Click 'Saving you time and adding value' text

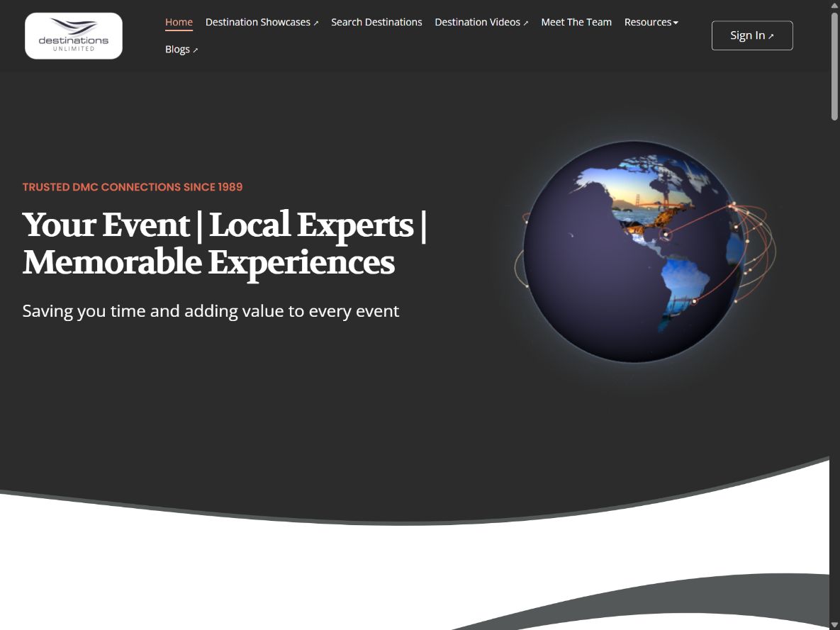click(211, 311)
